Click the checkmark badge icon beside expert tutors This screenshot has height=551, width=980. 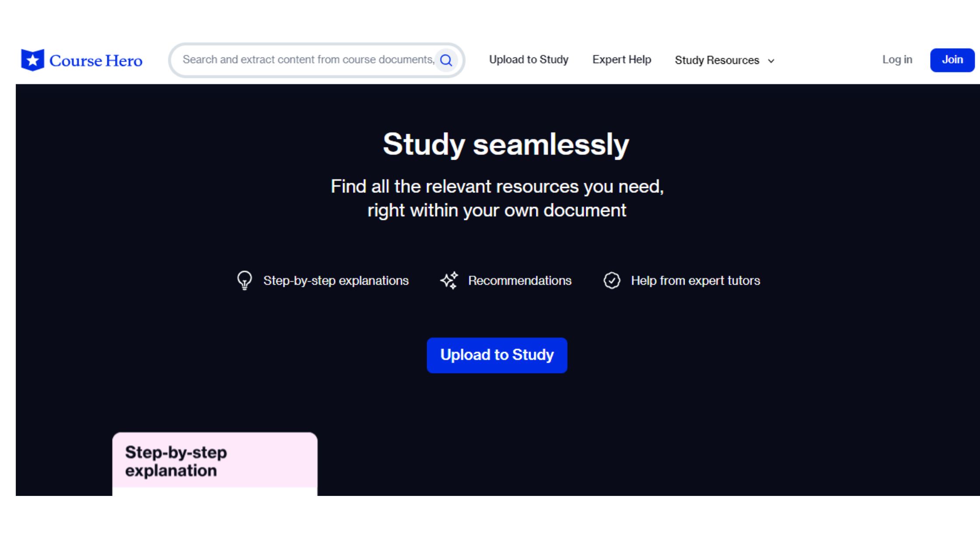(x=612, y=280)
